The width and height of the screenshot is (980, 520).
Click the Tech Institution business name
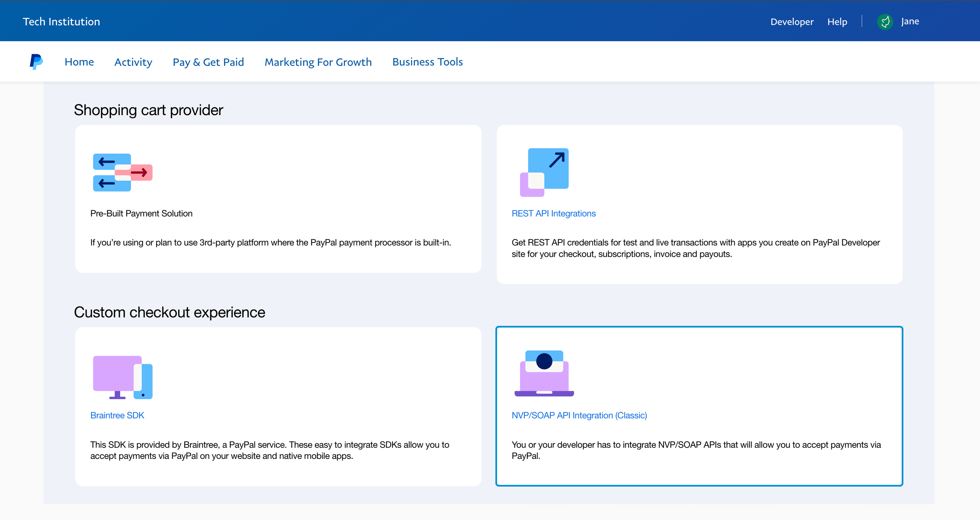[x=61, y=22]
